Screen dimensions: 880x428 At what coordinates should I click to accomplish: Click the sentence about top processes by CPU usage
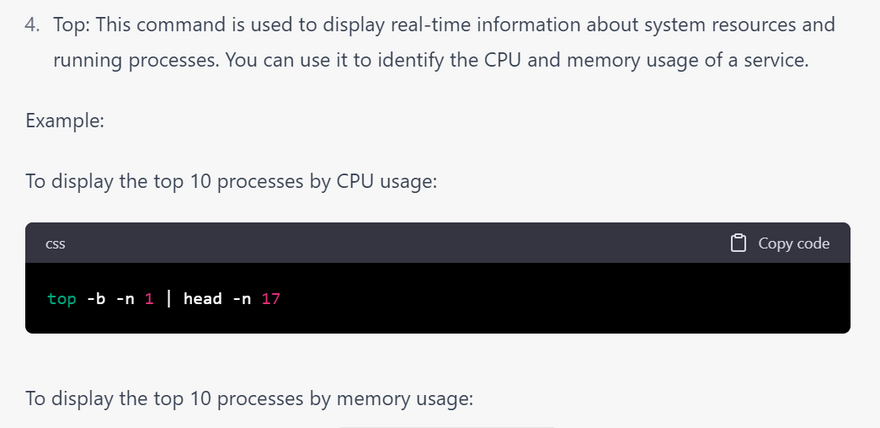pyautogui.click(x=231, y=182)
